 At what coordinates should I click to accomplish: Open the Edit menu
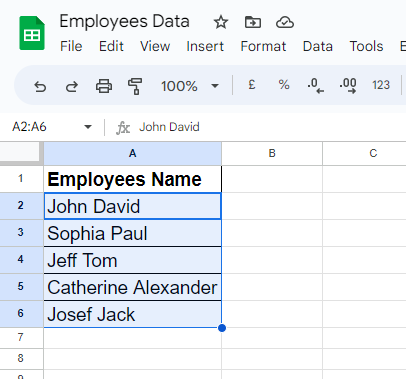click(x=111, y=46)
